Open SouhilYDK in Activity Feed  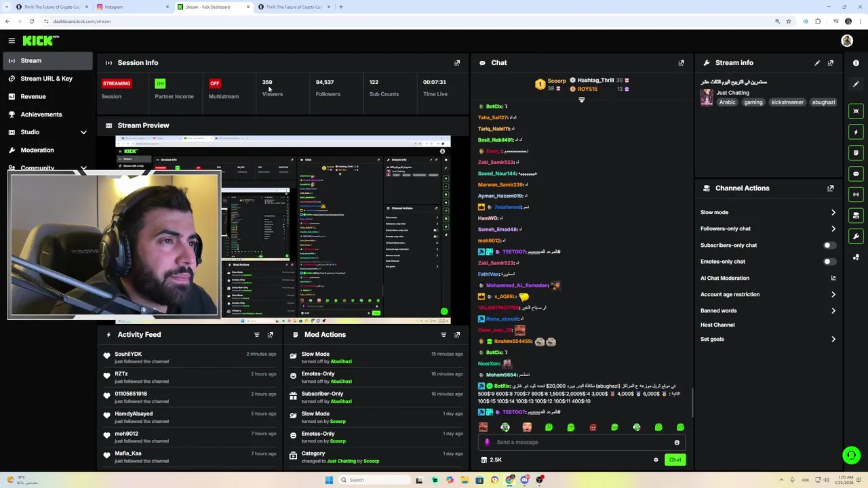pyautogui.click(x=128, y=354)
